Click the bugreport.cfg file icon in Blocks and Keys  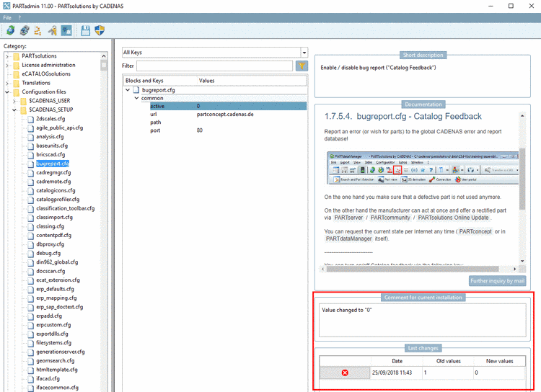(136, 90)
